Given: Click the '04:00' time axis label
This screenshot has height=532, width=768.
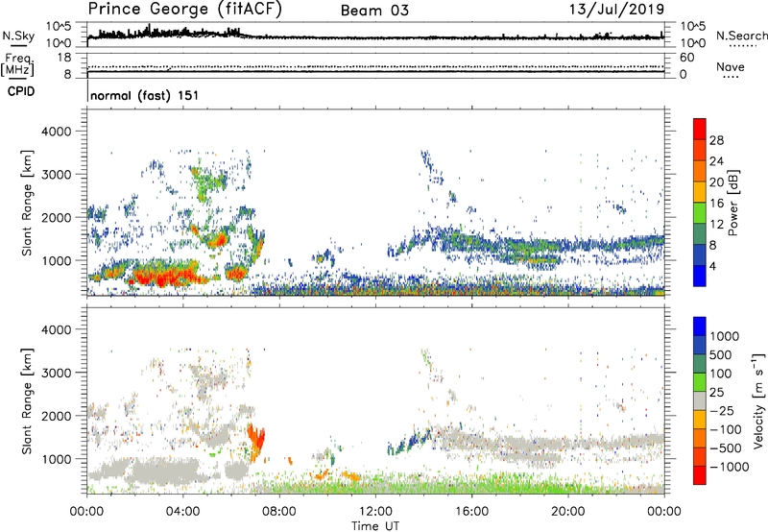Looking at the screenshot, I should [x=182, y=512].
